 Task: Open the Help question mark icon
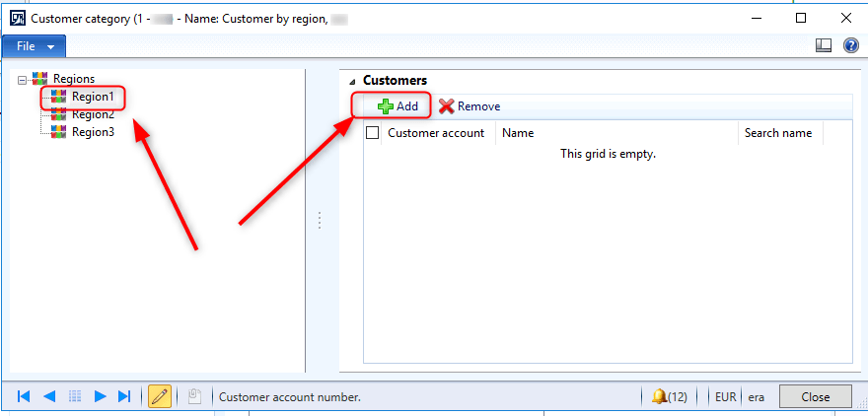click(850, 45)
